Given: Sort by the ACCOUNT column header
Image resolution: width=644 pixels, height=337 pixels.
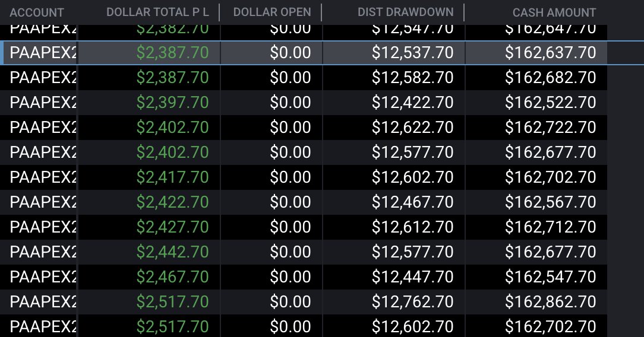Looking at the screenshot, I should [37, 12].
